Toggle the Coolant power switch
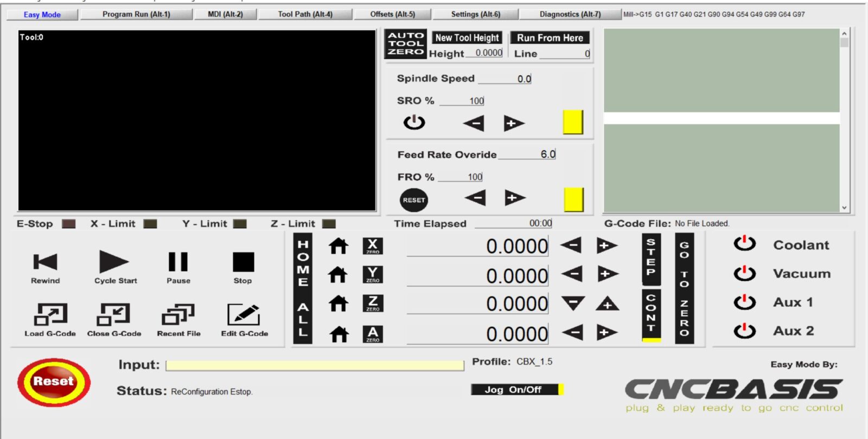 point(745,244)
